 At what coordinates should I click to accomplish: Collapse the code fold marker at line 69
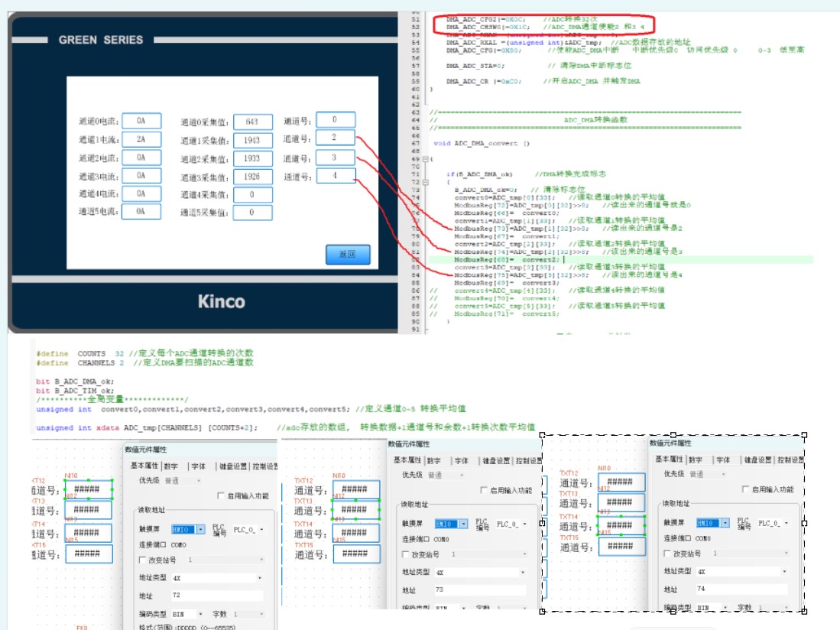426,159
